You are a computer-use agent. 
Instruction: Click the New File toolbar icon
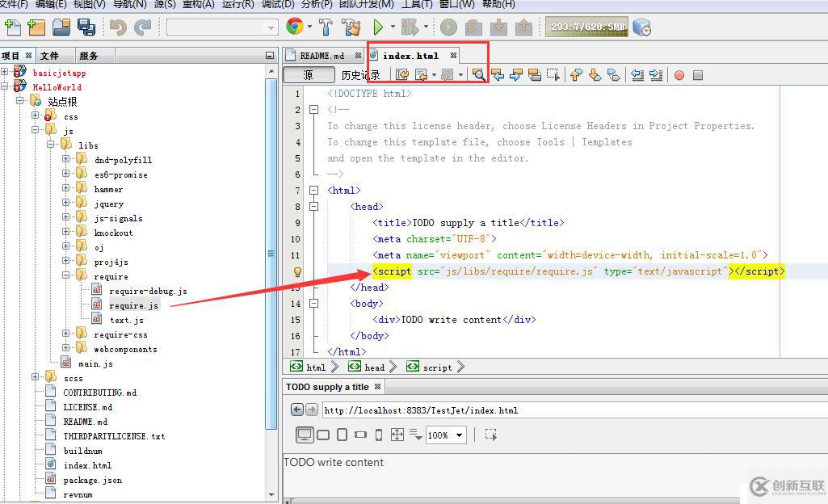click(12, 27)
